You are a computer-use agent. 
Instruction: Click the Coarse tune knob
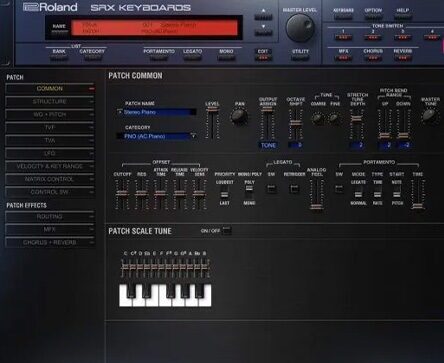click(318, 118)
